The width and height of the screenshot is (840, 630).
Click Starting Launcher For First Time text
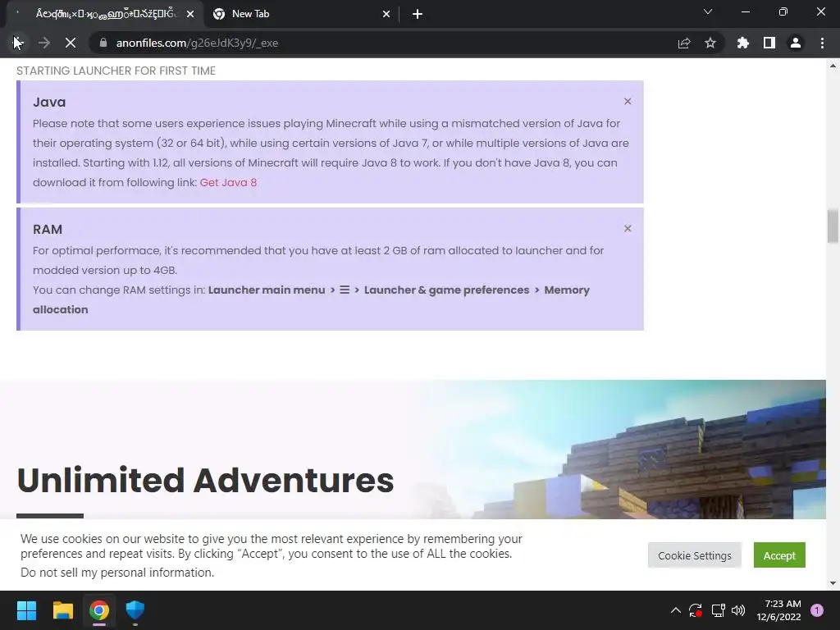(x=116, y=71)
